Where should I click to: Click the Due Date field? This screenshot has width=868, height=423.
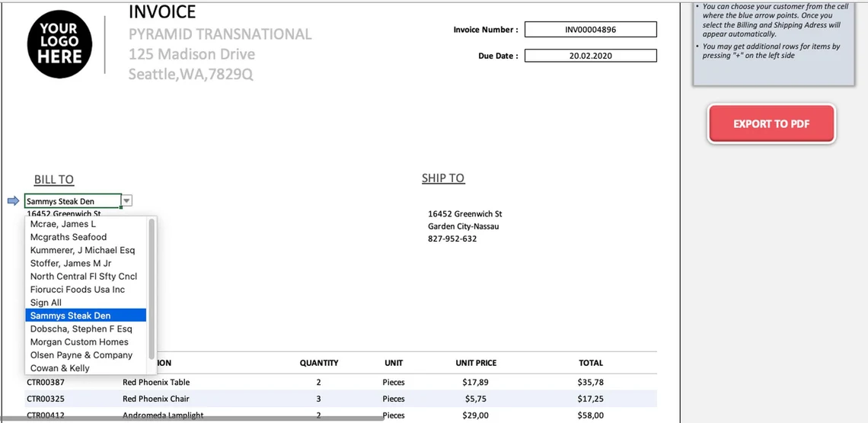point(590,56)
